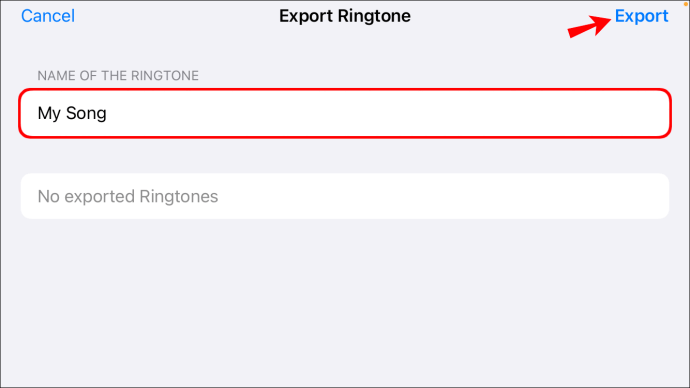The image size is (690, 388).
Task: Click the 'Export Ringtone' title
Action: click(345, 16)
